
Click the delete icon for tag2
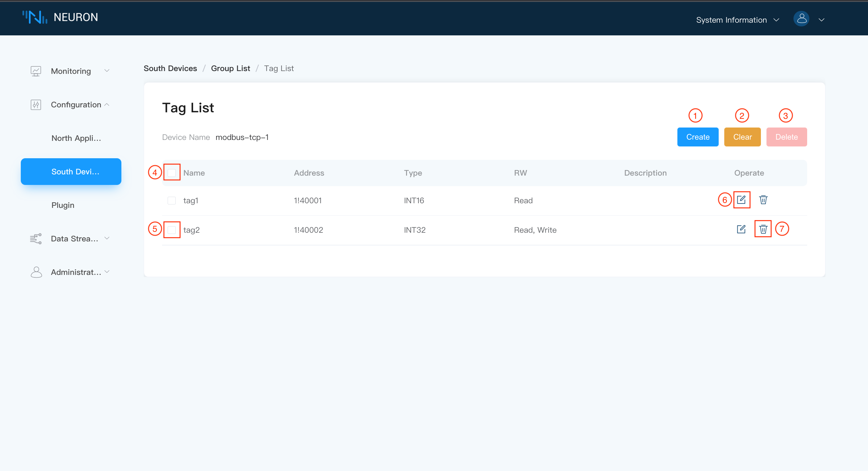[x=763, y=229]
